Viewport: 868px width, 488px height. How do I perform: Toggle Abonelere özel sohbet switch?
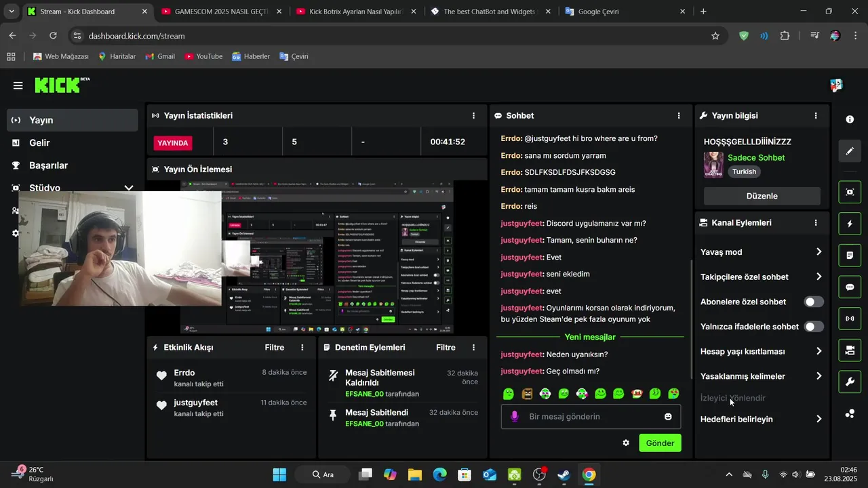(814, 302)
